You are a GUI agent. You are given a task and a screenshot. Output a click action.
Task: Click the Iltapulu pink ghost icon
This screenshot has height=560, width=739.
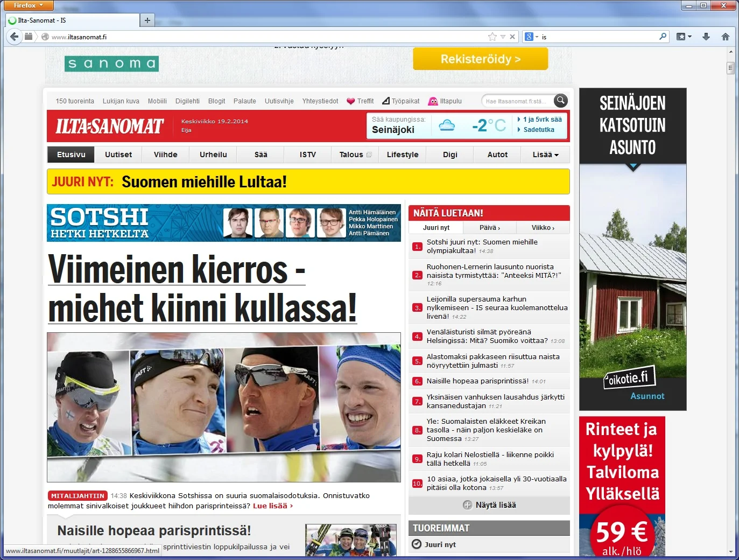[x=433, y=101]
